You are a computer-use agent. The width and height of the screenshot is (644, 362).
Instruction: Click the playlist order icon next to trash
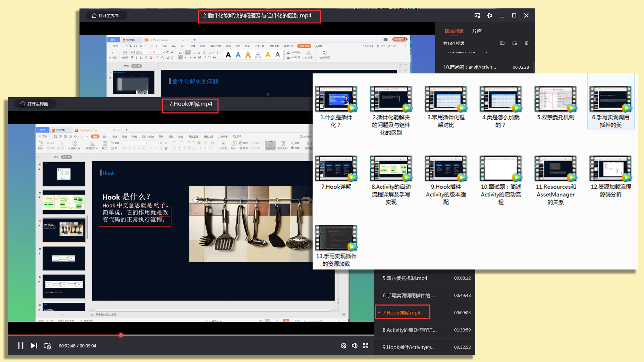(x=515, y=43)
